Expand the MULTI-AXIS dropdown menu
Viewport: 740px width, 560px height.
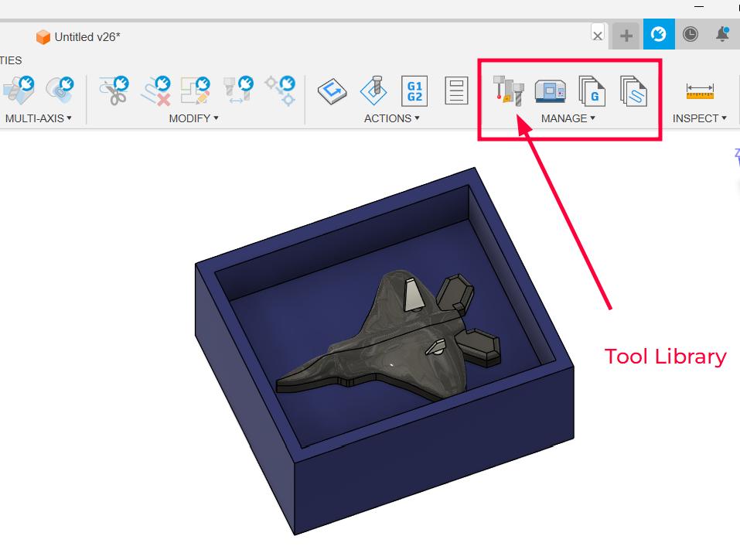pyautogui.click(x=38, y=118)
